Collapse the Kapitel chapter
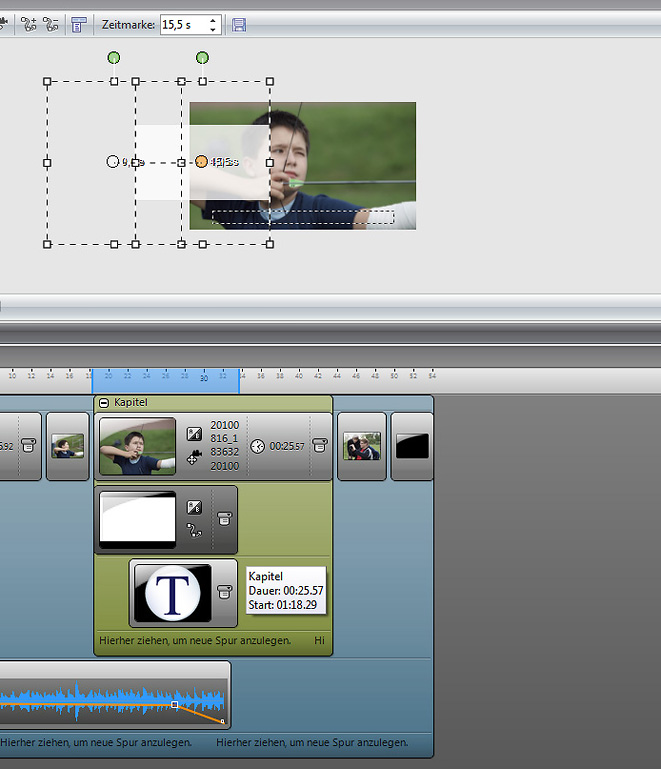Image resolution: width=661 pixels, height=769 pixels. pos(105,402)
